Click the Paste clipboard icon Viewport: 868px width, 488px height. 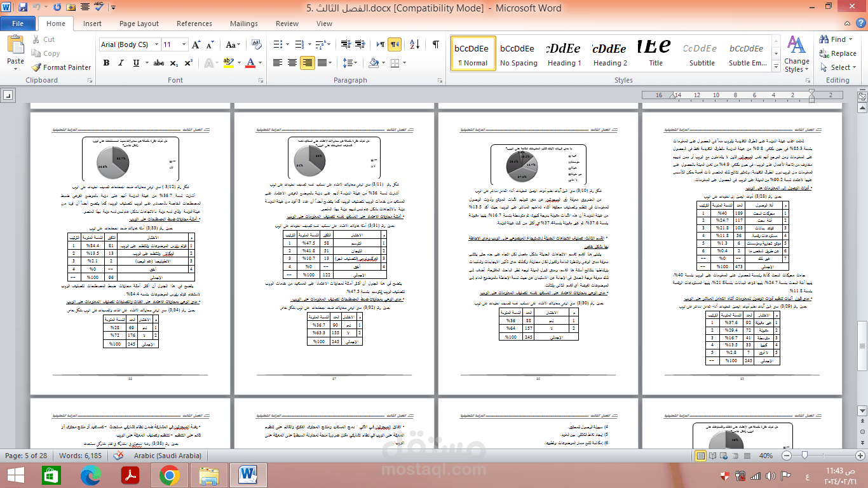[x=15, y=46]
